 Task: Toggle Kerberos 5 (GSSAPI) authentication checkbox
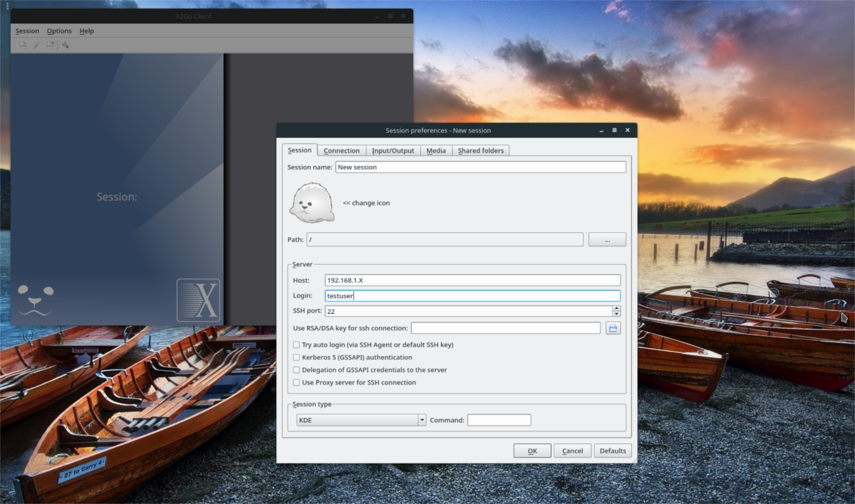[296, 357]
